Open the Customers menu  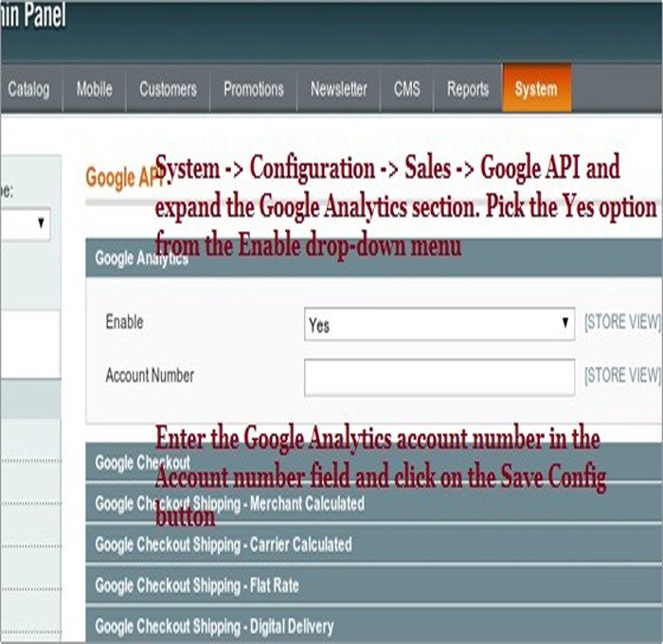(x=168, y=89)
